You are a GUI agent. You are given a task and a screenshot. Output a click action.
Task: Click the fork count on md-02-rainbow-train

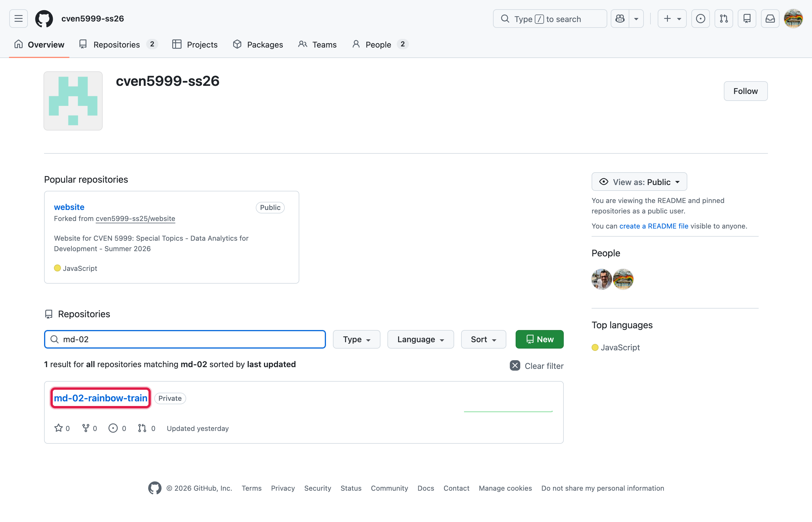click(90, 428)
